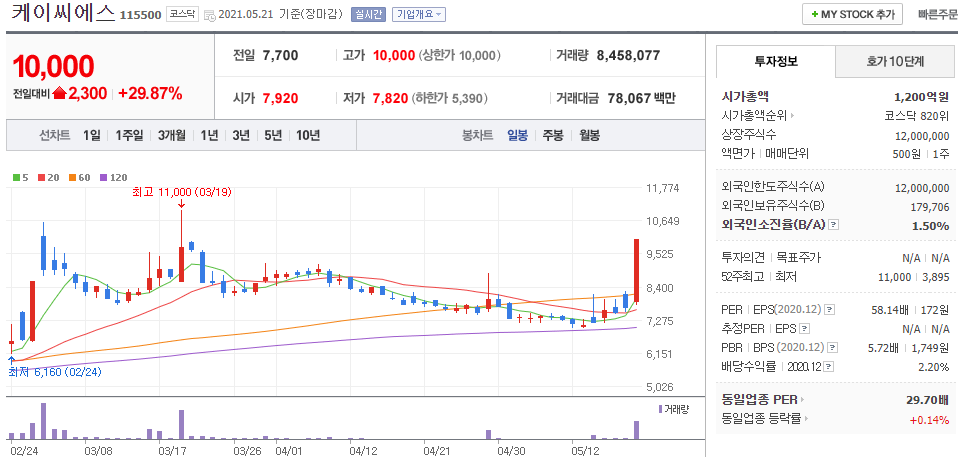Screen dimensions: 958x457
Task: Select the 1일 line chart period
Action: coord(90,135)
